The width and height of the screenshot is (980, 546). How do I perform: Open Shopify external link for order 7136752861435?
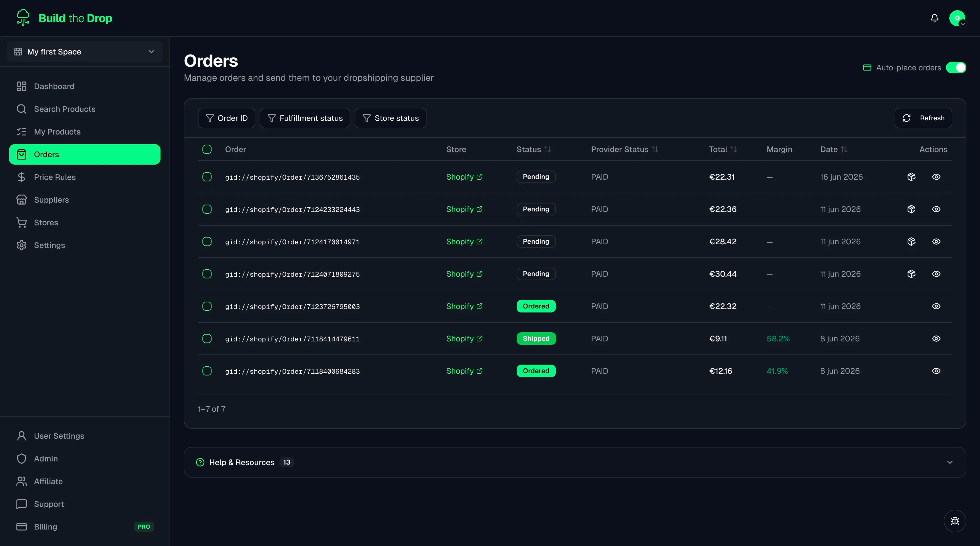[464, 177]
